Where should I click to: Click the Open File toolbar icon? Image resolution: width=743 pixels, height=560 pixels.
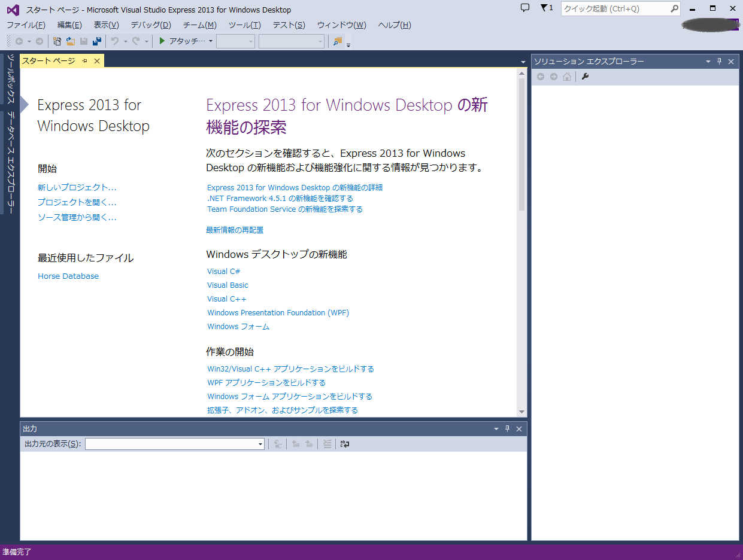[x=70, y=41]
